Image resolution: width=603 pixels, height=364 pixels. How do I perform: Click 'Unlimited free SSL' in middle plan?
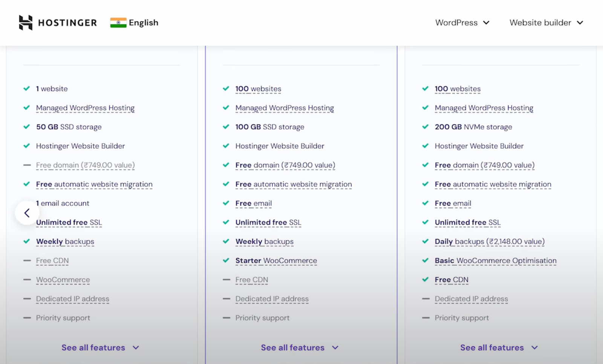pyautogui.click(x=268, y=222)
